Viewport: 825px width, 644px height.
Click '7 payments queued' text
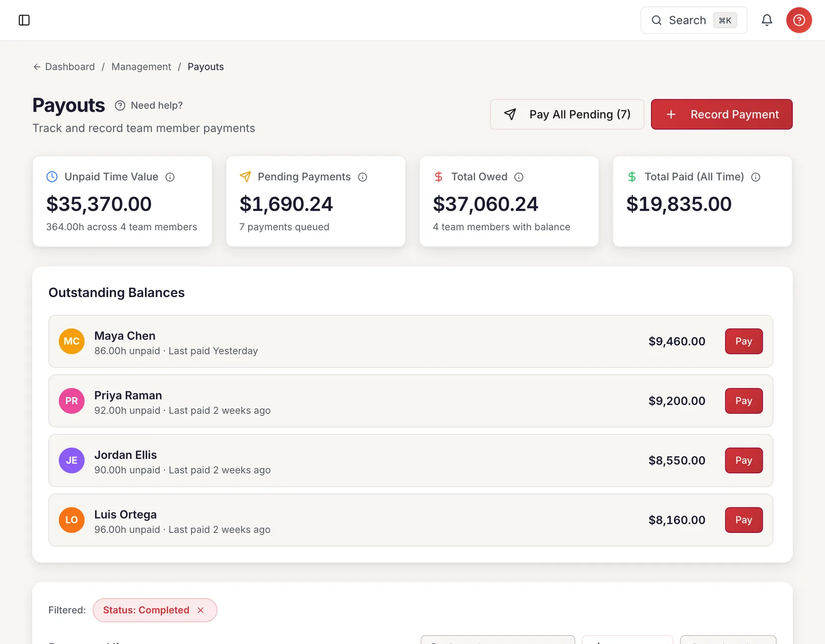[x=284, y=227]
